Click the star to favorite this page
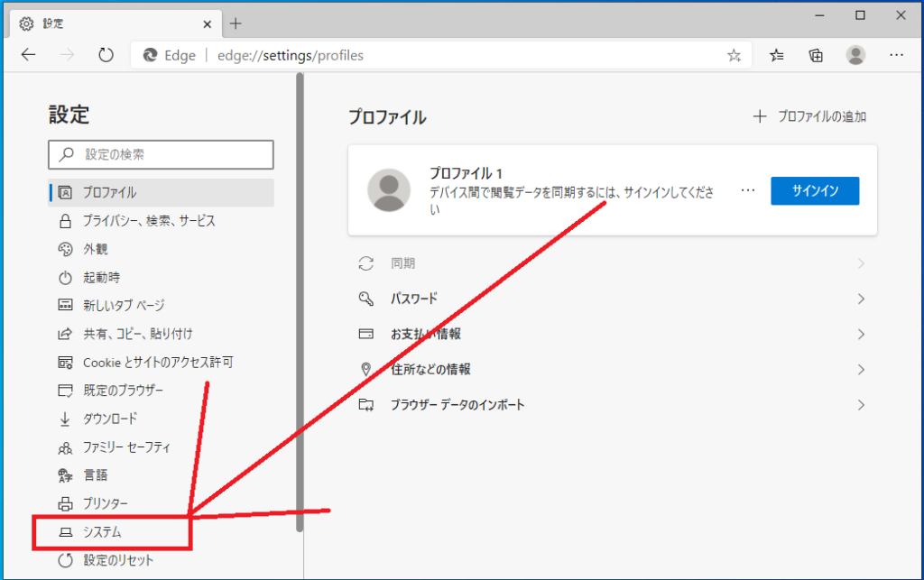Viewport: 924px width, 580px height. coord(734,56)
